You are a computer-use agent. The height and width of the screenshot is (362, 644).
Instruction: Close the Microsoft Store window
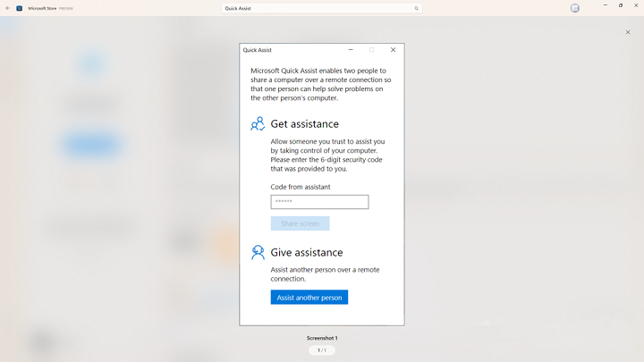(x=636, y=5)
